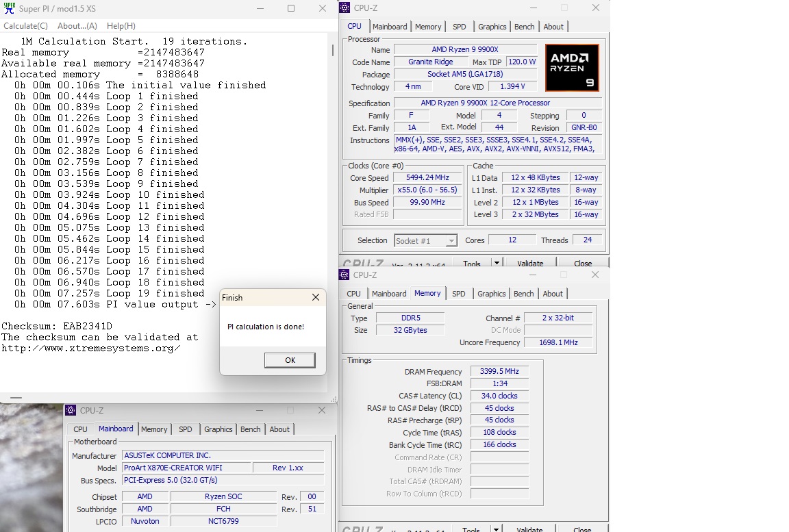Open Graphics tab in Memory CPU-Z window
The image size is (789, 532).
pos(491,294)
